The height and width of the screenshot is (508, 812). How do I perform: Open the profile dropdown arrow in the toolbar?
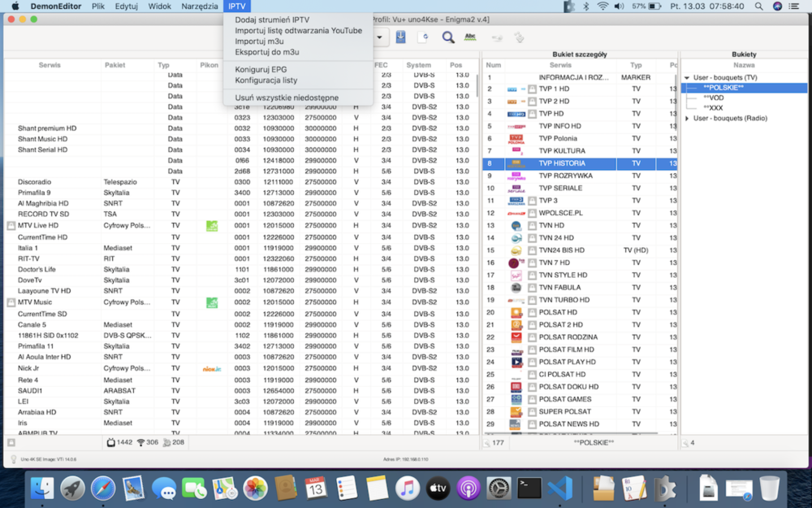[x=380, y=37]
